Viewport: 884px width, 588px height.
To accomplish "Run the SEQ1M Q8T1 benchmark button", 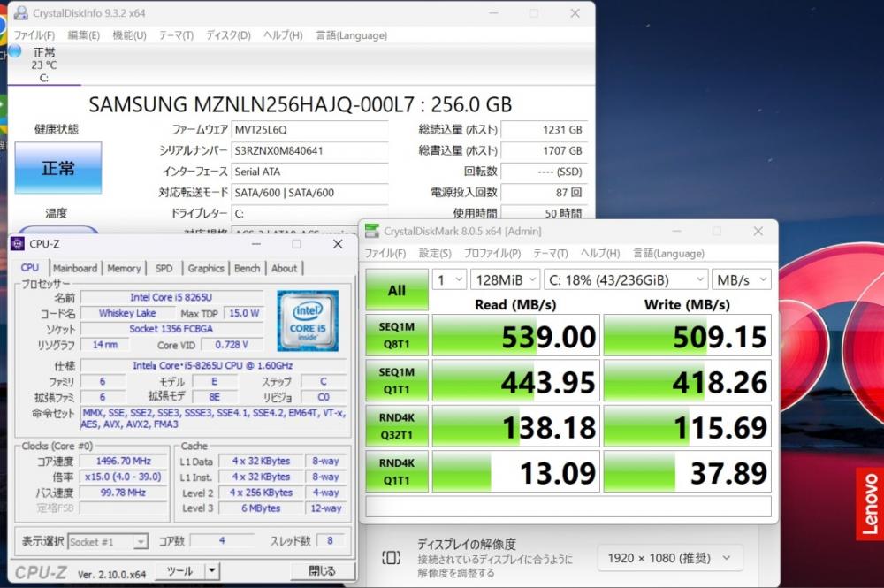I will (397, 335).
